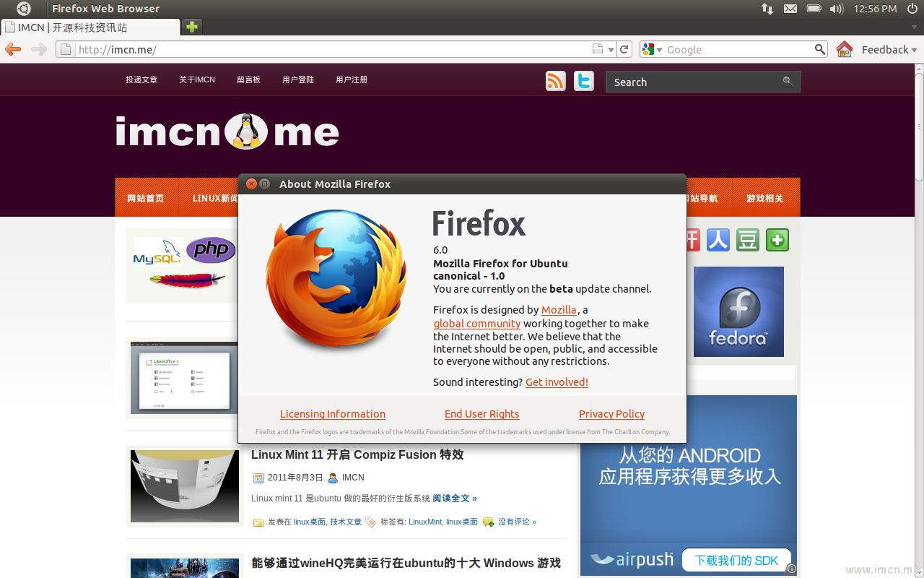Click the LinuxMint tag link
The height and width of the screenshot is (578, 924).
[425, 522]
